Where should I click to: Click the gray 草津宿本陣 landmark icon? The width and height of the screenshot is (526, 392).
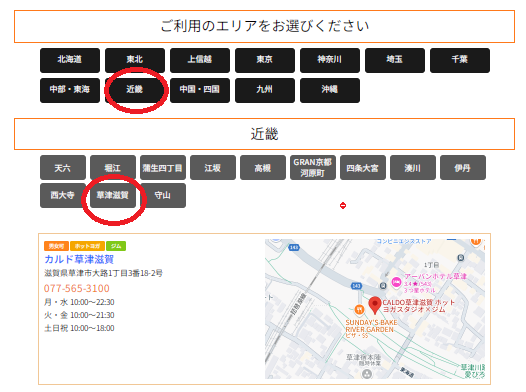tap(367, 373)
